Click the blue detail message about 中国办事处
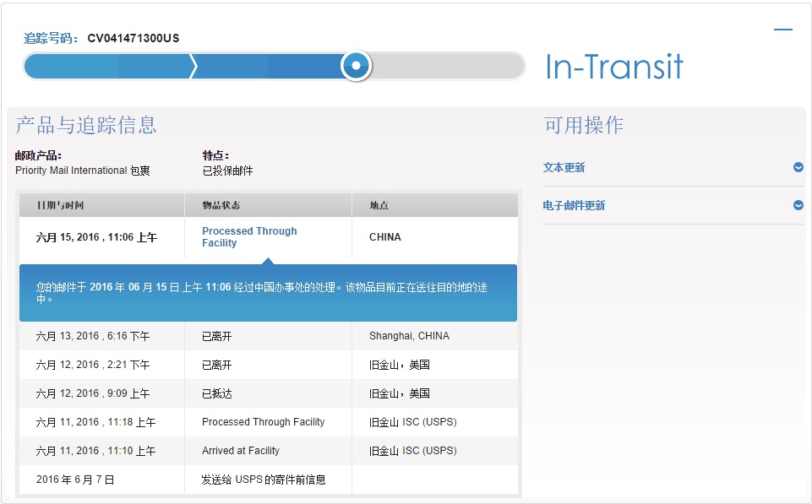This screenshot has width=812, height=504. point(268,293)
